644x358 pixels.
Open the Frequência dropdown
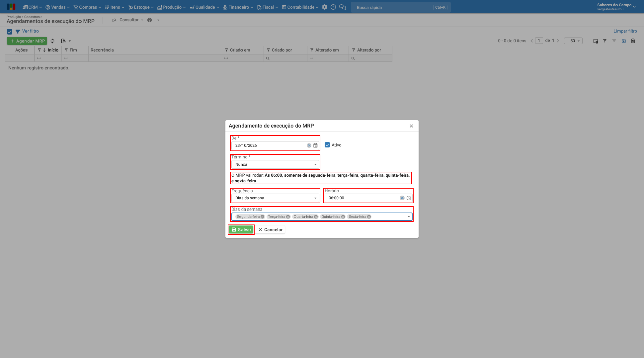click(x=275, y=198)
